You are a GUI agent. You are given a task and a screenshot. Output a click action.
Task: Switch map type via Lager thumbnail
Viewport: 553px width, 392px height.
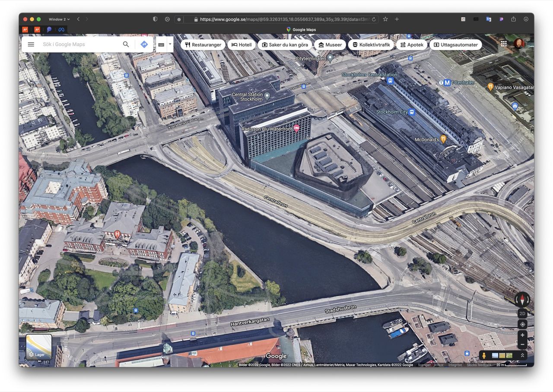pos(39,347)
